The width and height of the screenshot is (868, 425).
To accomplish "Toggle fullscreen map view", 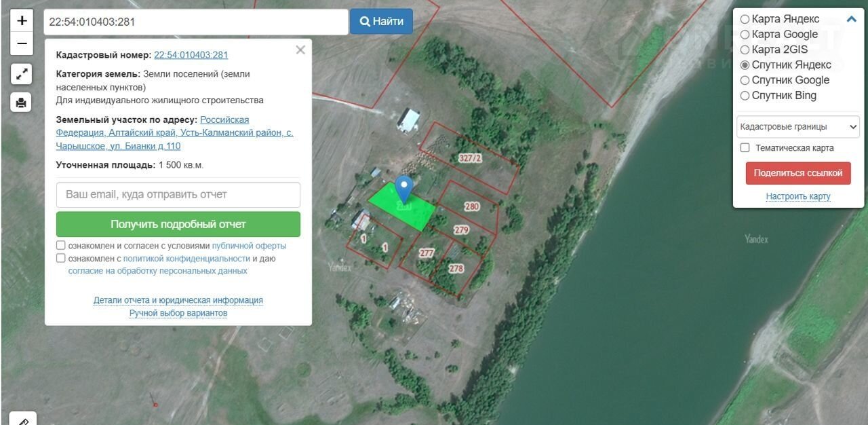I will click(22, 74).
